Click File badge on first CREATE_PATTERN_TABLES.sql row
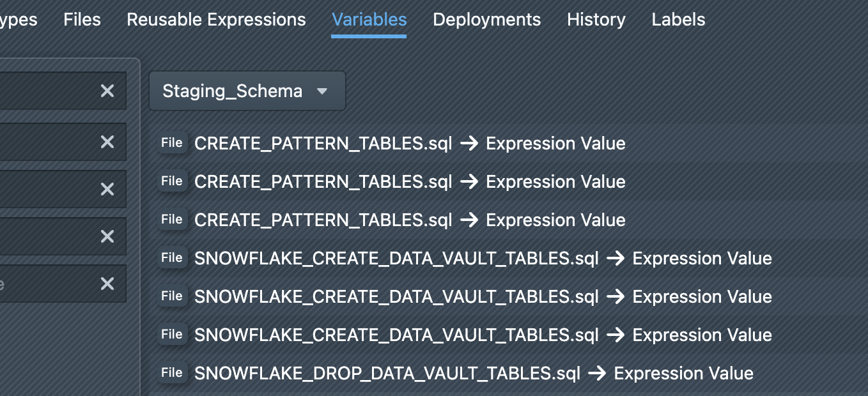The height and width of the screenshot is (396, 868). (x=172, y=143)
